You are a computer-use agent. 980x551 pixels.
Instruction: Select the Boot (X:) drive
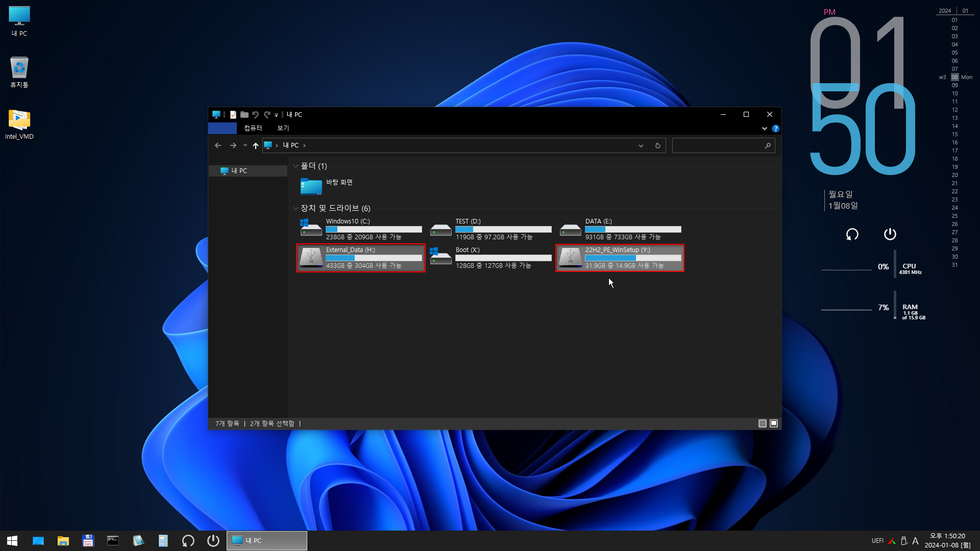pyautogui.click(x=491, y=258)
